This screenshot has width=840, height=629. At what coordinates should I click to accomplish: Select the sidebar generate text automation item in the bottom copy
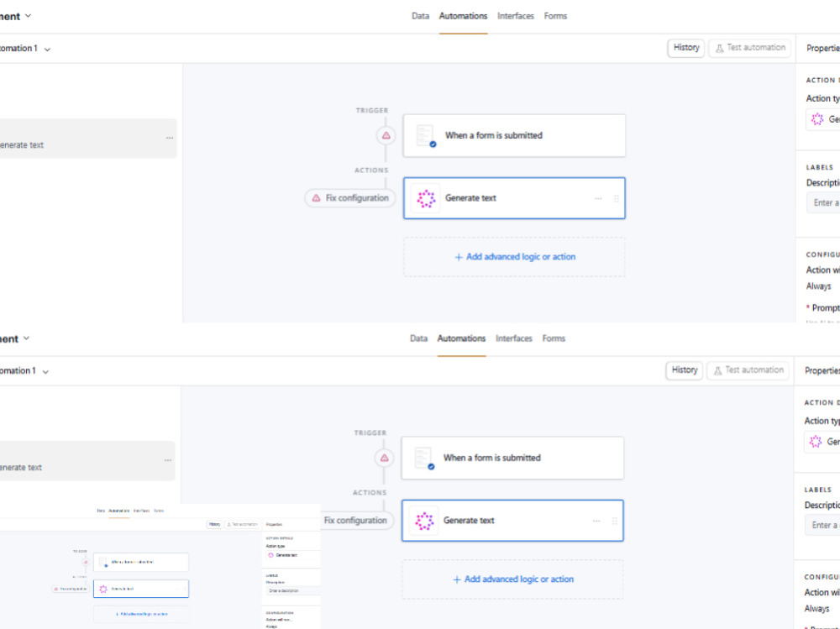(x=86, y=461)
